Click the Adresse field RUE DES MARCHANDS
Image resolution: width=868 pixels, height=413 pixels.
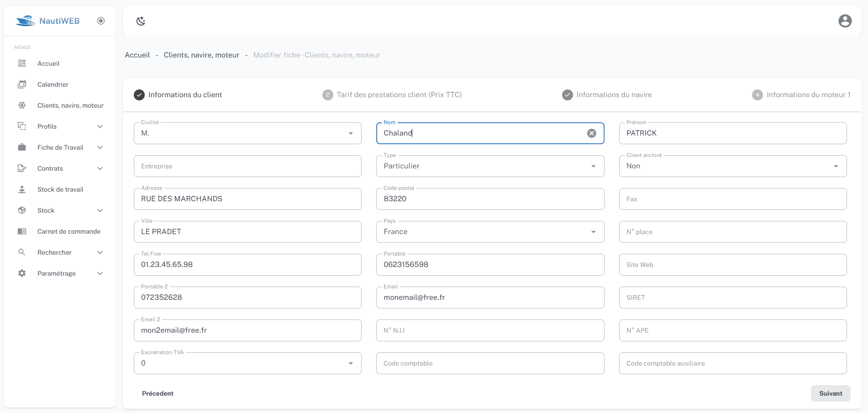(247, 199)
